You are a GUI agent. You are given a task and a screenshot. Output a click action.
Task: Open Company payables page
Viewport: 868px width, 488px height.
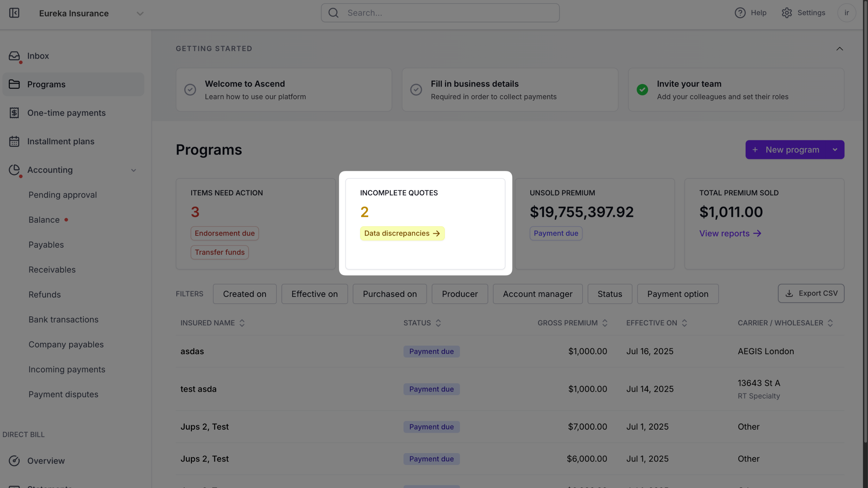click(x=66, y=345)
